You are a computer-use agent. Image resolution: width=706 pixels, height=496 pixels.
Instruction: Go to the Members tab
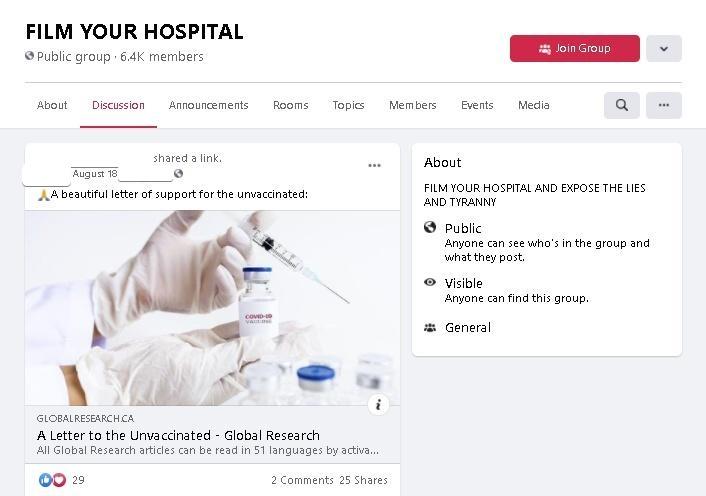pos(412,105)
